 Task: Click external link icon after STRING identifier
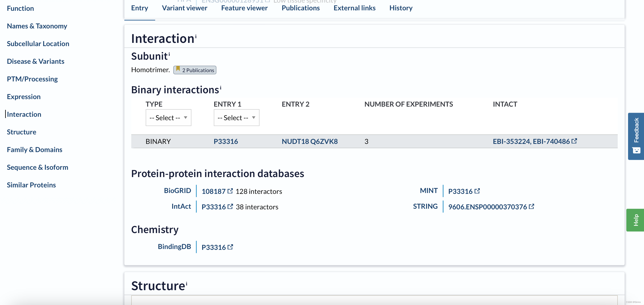click(x=531, y=206)
